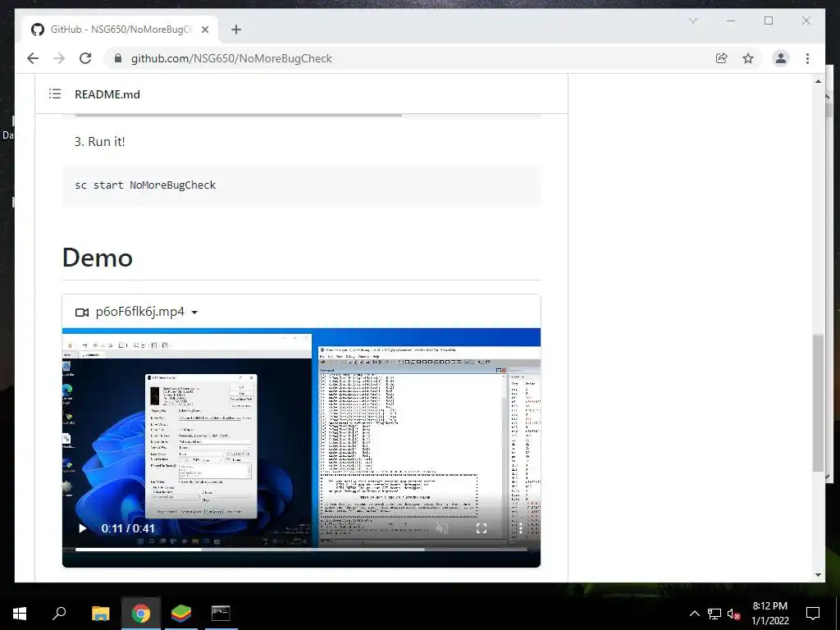This screenshot has width=840, height=630.
Task: Click the browser back arrow
Action: 33,58
